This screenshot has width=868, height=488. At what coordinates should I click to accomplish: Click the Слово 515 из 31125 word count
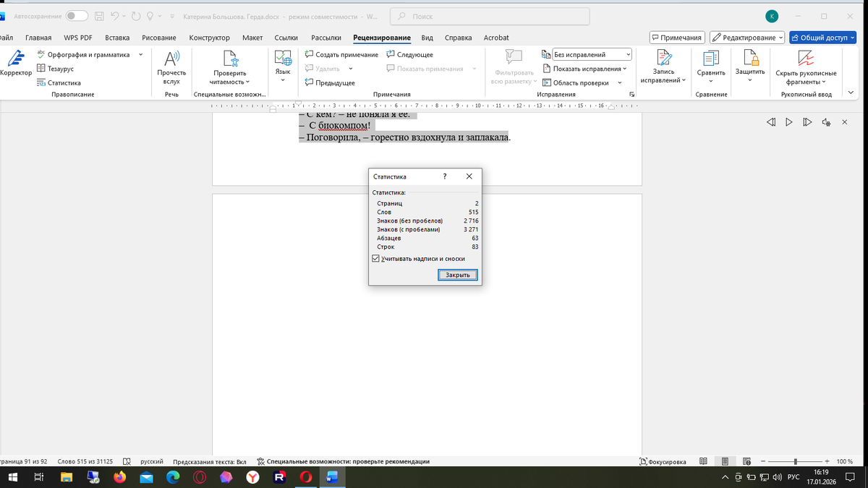85,461
